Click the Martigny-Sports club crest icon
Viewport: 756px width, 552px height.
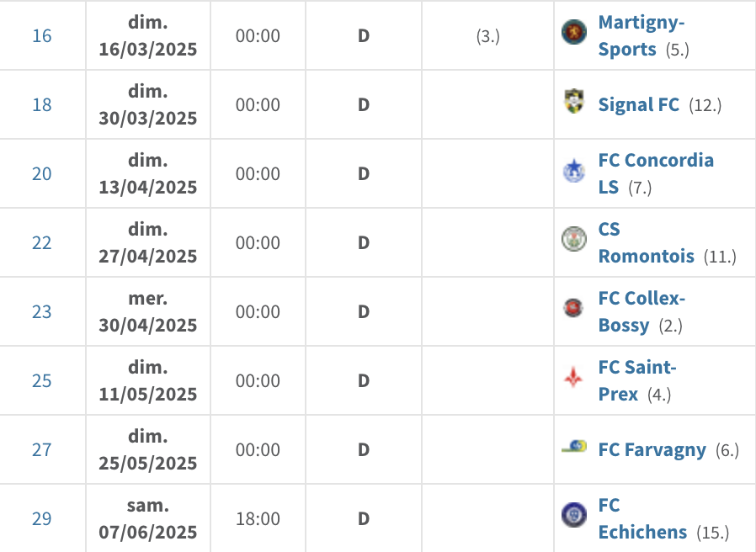pos(574,32)
